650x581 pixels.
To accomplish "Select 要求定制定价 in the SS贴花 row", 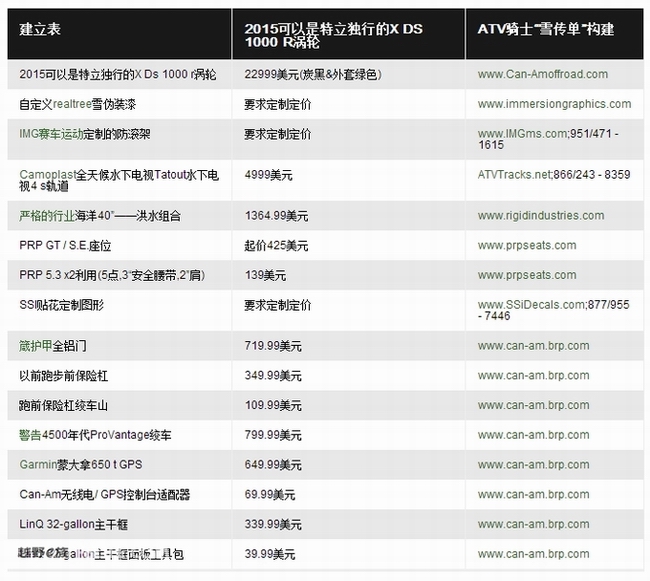I will click(x=348, y=310).
